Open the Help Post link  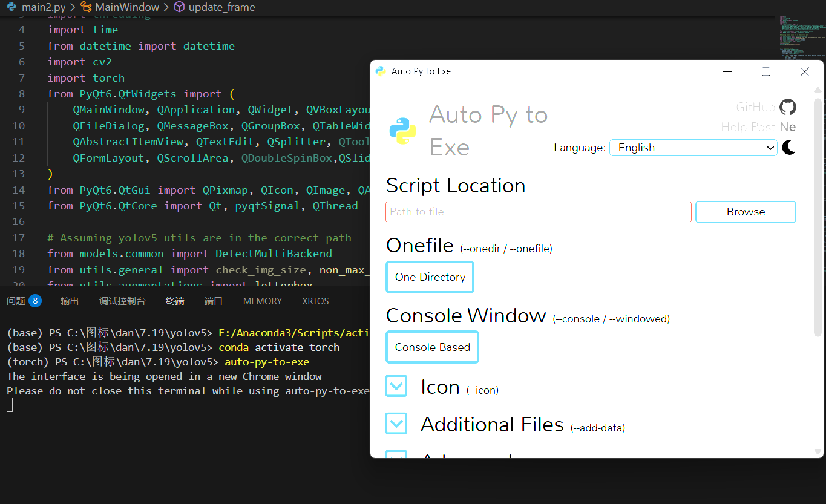coord(749,127)
